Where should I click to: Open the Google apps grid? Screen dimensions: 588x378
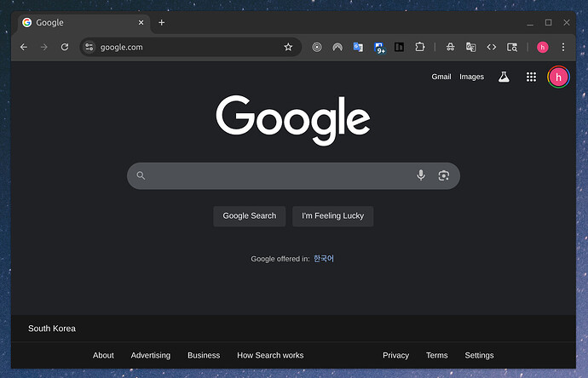[531, 77]
